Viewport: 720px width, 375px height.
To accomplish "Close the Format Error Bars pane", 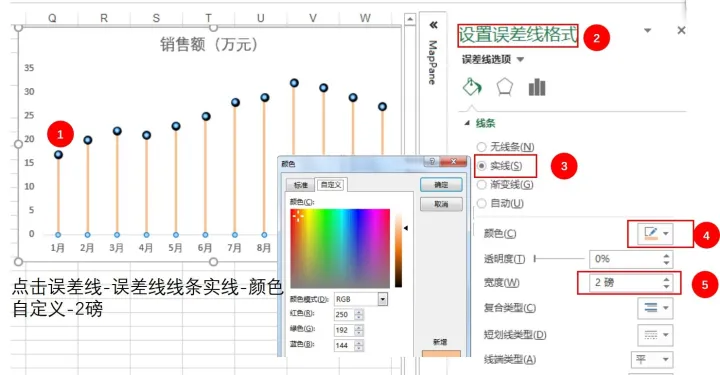I will click(681, 30).
